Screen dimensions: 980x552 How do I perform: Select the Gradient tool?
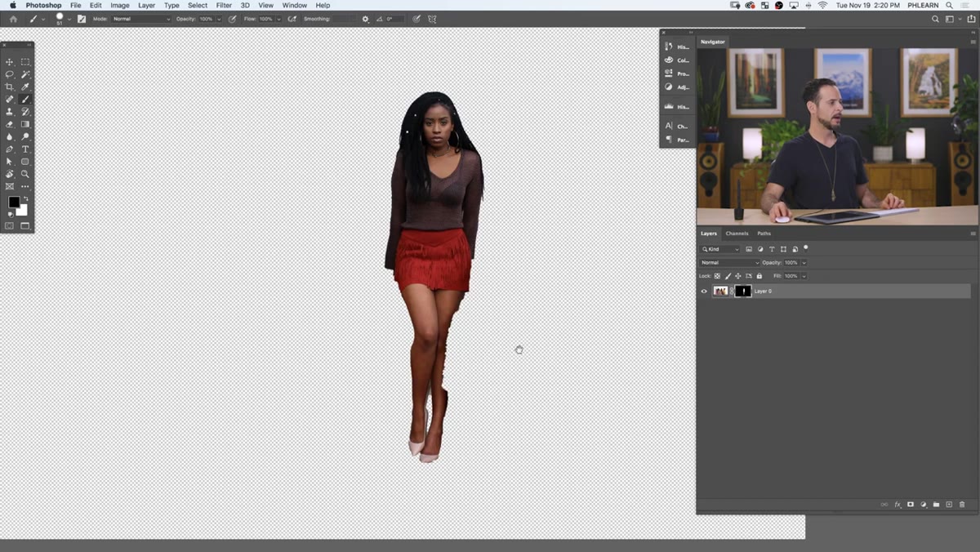click(x=25, y=124)
